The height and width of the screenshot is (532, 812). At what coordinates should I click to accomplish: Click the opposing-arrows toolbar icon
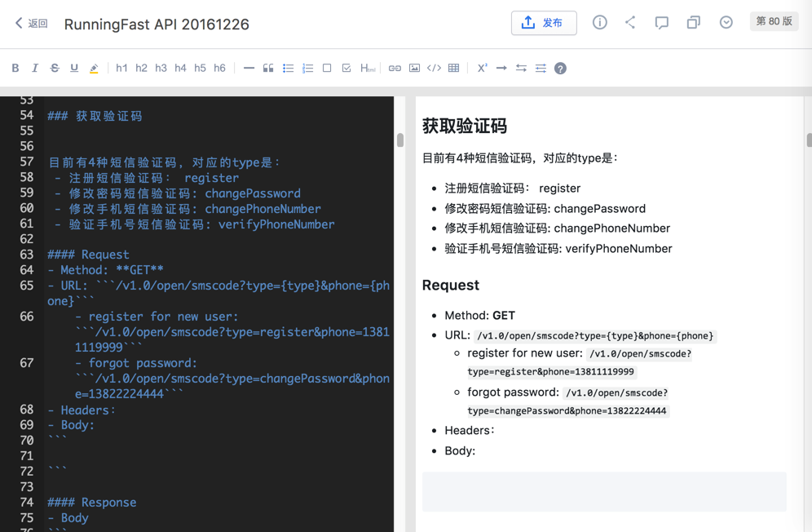coord(521,68)
